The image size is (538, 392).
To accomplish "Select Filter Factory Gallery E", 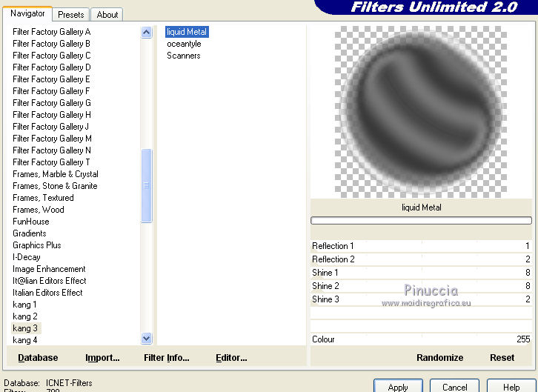I will pos(51,79).
